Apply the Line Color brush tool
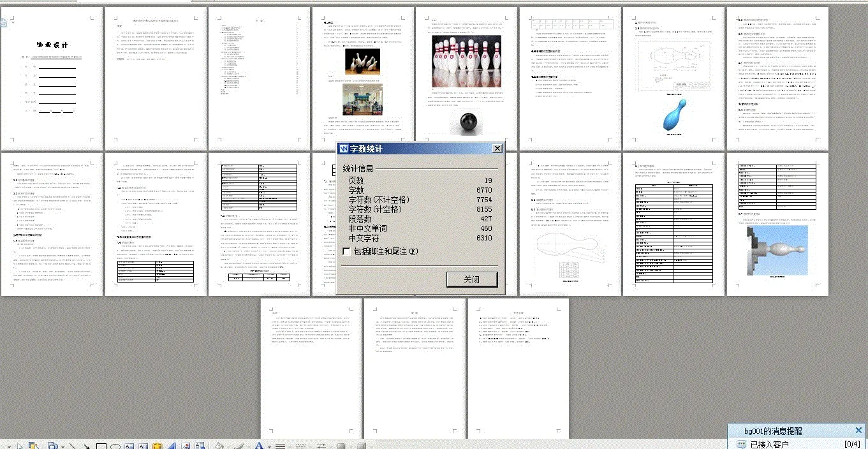This screenshot has width=868, height=449. [239, 446]
